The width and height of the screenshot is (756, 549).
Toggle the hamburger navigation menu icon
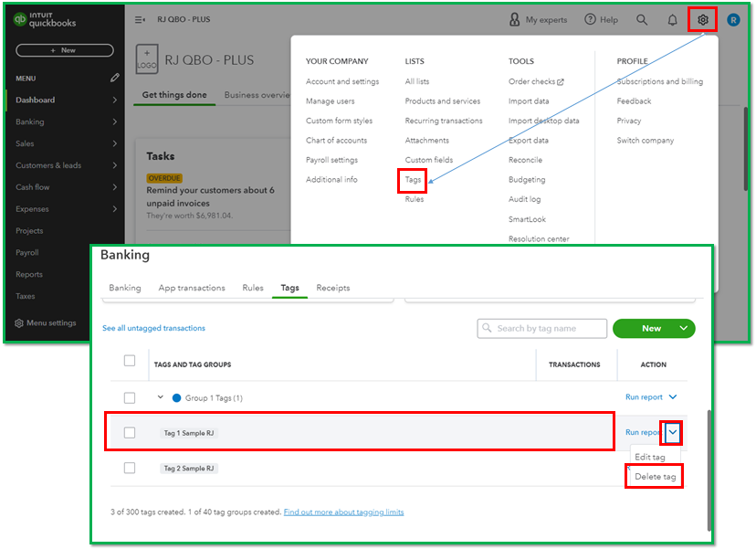140,19
